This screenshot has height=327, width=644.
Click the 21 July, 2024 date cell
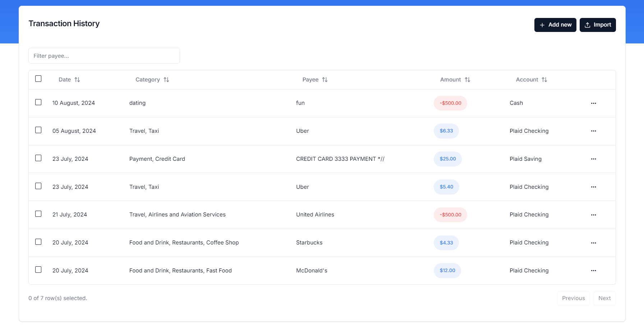point(70,215)
